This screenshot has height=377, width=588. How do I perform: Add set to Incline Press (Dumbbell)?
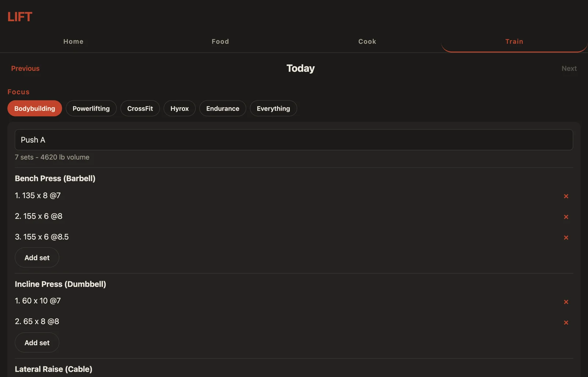37,342
